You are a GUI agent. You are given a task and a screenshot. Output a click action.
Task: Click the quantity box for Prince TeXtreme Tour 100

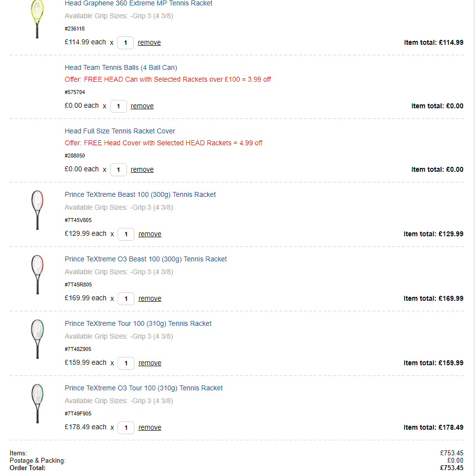126,363
